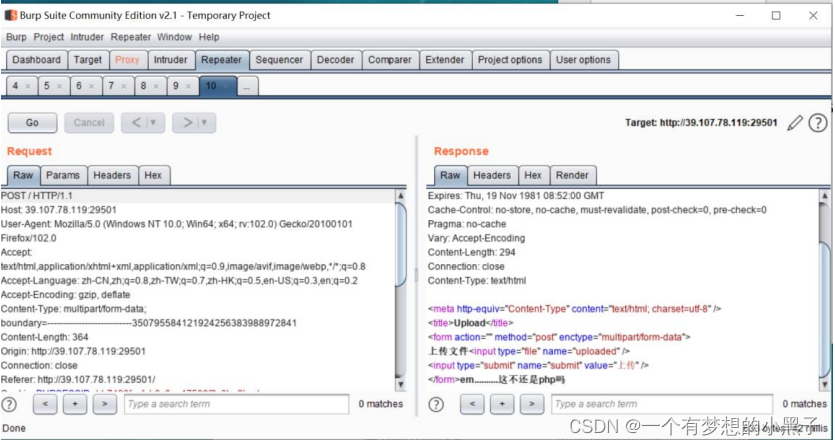Select repeater tab 9

(176, 86)
